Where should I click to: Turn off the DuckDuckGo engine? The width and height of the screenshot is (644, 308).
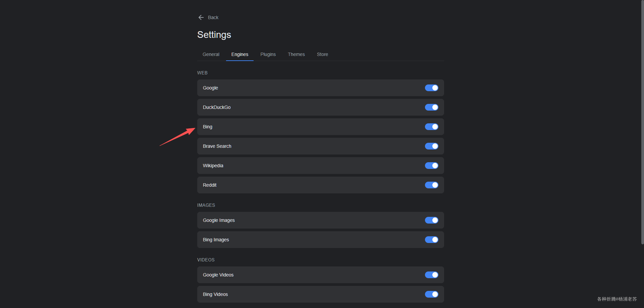coord(431,107)
